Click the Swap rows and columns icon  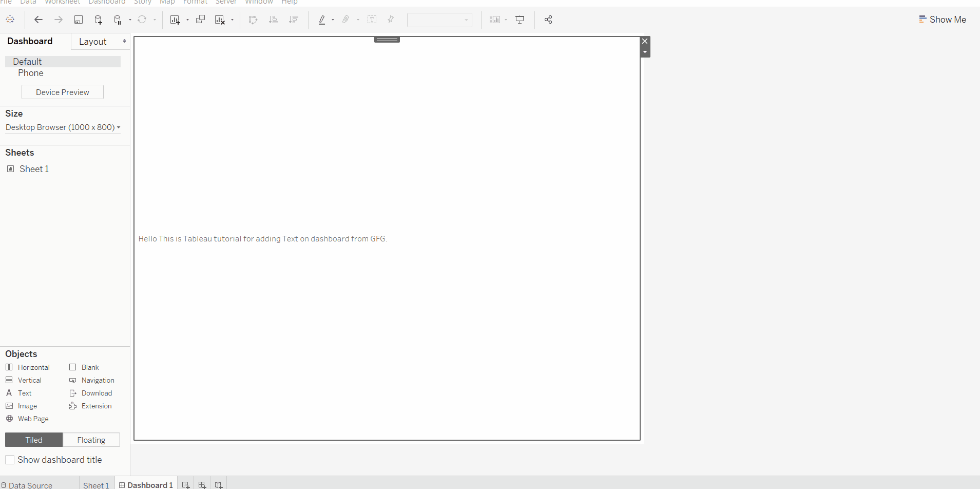click(253, 20)
